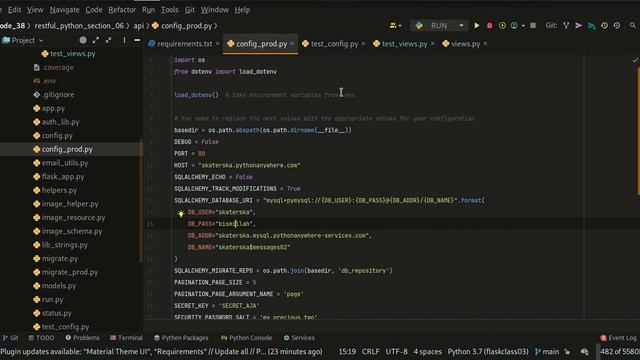
Task: Click Python 3.7 (flaskclass03) interpreter selector
Action: 488,352
